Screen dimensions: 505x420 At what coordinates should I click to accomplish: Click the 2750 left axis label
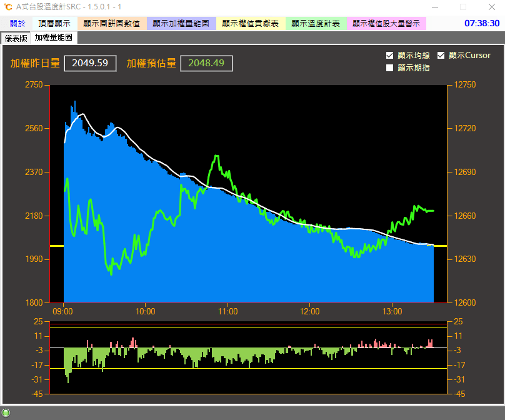click(x=34, y=85)
